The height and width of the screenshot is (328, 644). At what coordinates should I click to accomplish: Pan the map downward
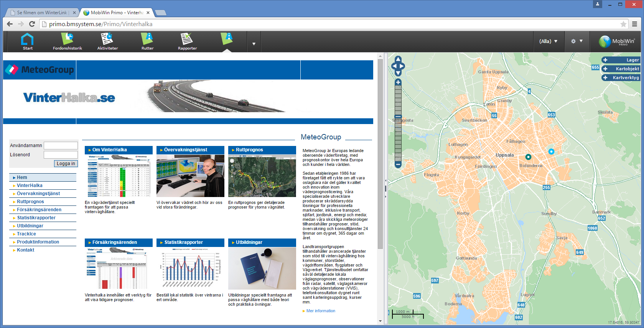point(398,73)
